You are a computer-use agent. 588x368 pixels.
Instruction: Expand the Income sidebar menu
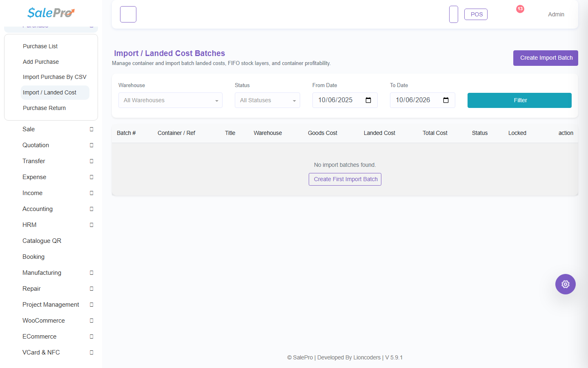click(x=51, y=193)
